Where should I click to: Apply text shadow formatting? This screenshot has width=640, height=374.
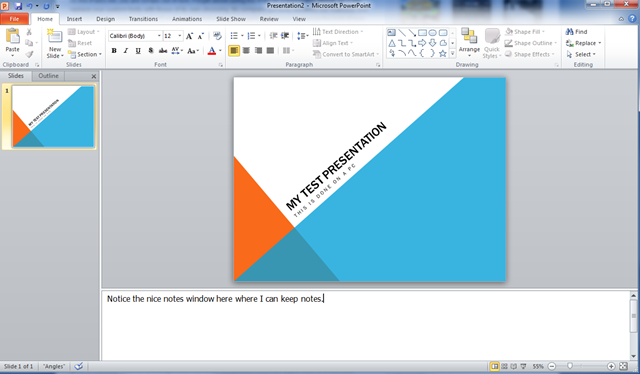(x=151, y=51)
